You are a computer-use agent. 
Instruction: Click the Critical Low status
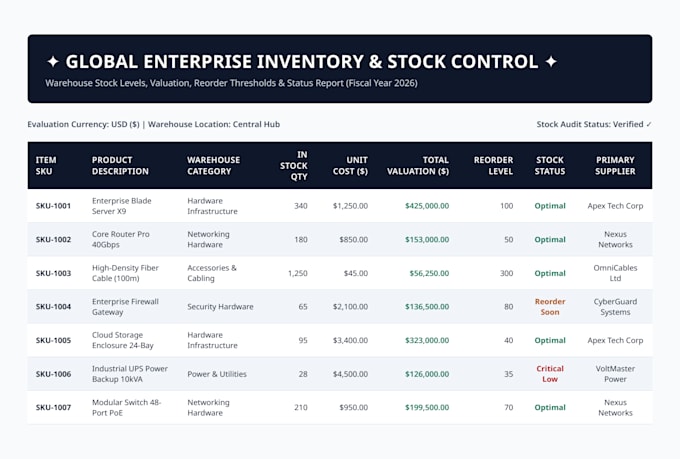[x=550, y=374]
